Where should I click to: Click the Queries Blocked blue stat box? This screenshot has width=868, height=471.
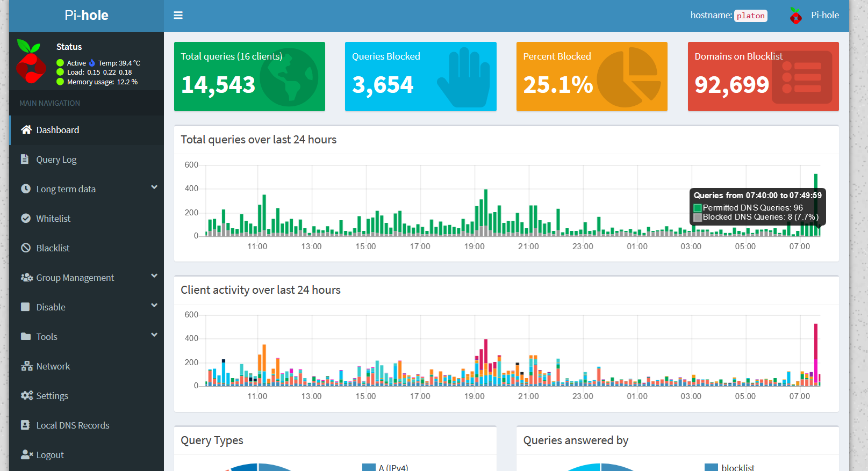point(420,76)
